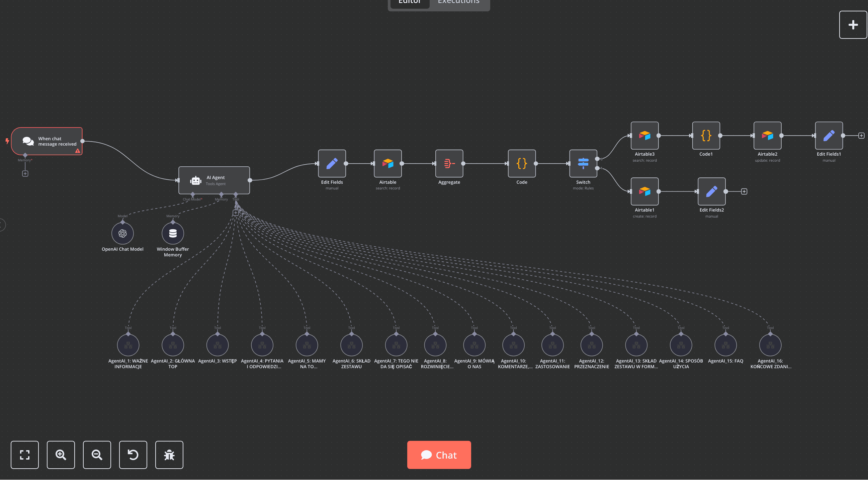
Task: Open the When chat message received trigger node
Action: click(x=47, y=141)
